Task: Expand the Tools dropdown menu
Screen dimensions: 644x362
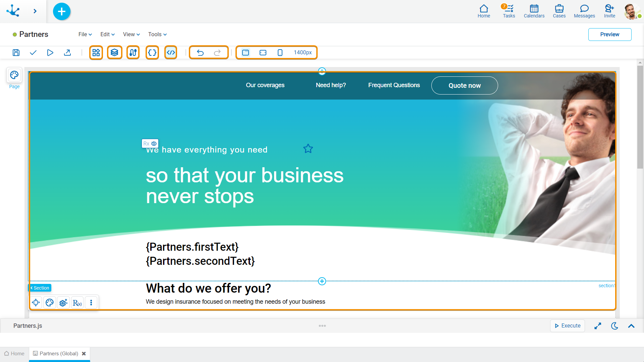Action: point(157,35)
